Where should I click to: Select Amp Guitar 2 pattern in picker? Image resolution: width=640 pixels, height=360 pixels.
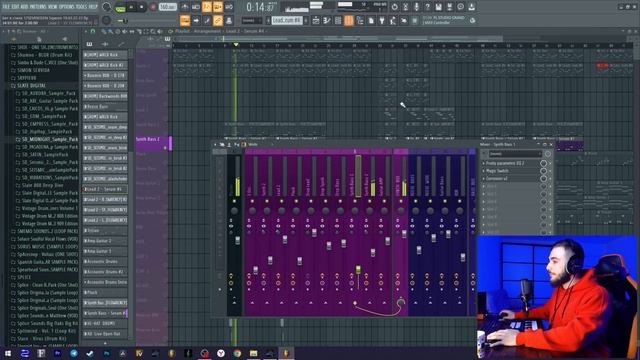[x=105, y=241]
